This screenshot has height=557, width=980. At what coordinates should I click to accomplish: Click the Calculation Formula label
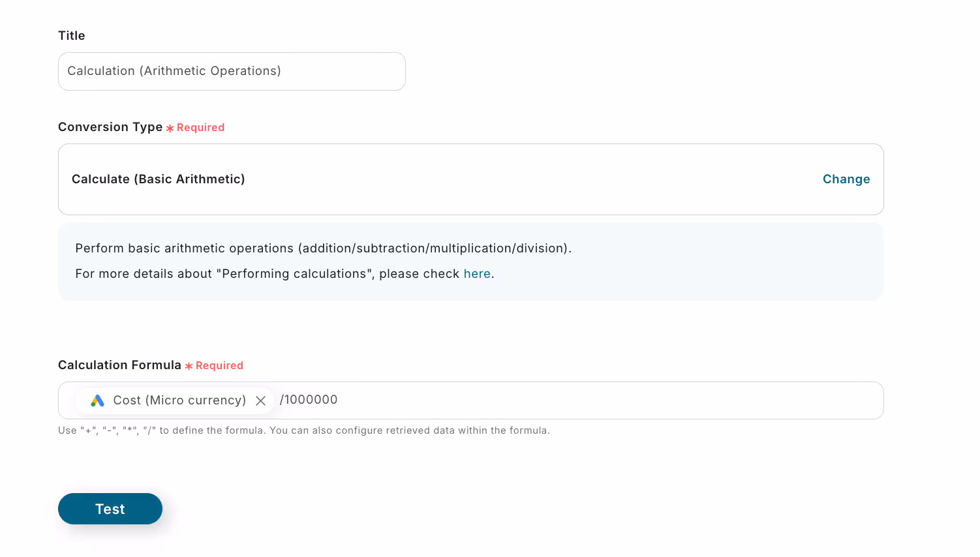[x=119, y=365]
